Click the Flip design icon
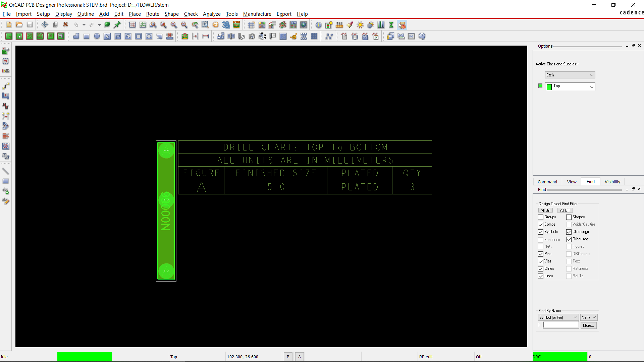644x362 pixels. (236, 25)
